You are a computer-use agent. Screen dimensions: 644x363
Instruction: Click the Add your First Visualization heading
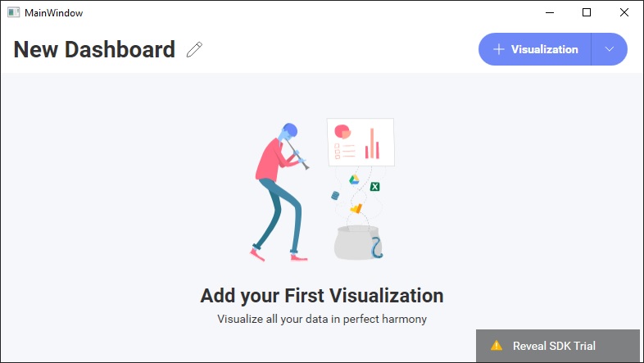pos(322,296)
